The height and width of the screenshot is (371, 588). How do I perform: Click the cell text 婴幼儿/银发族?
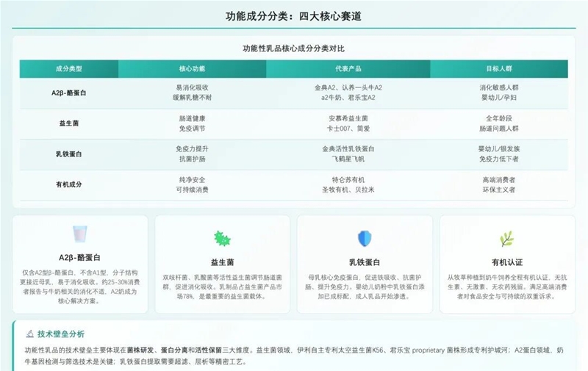[499, 149]
